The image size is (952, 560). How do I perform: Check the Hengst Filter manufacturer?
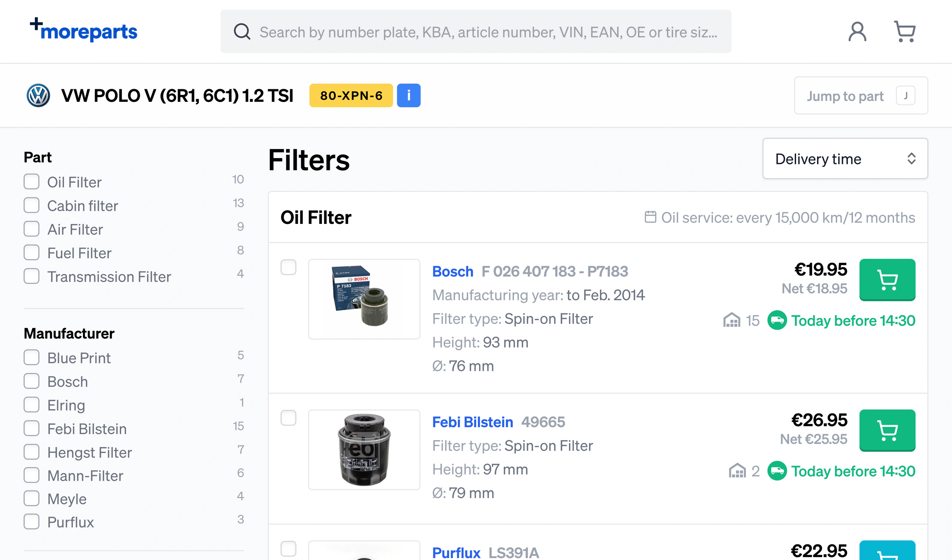click(31, 452)
